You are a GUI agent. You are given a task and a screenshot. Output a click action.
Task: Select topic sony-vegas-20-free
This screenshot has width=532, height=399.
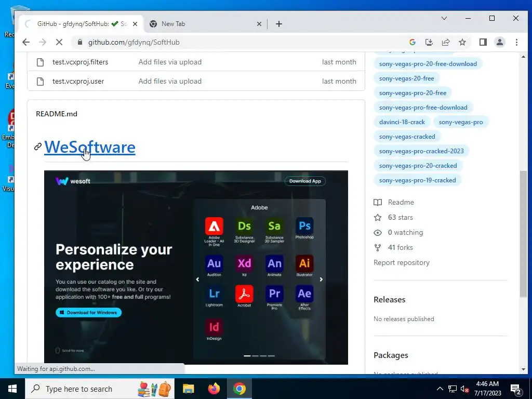coord(406,78)
